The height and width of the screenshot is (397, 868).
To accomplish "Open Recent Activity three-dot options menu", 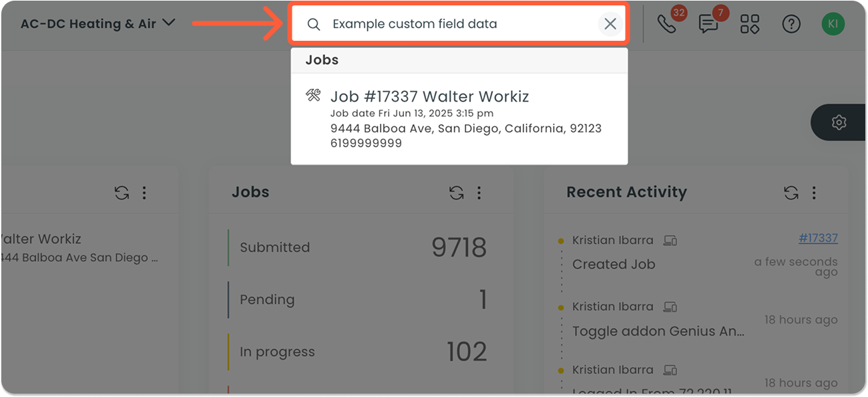I will tap(813, 192).
